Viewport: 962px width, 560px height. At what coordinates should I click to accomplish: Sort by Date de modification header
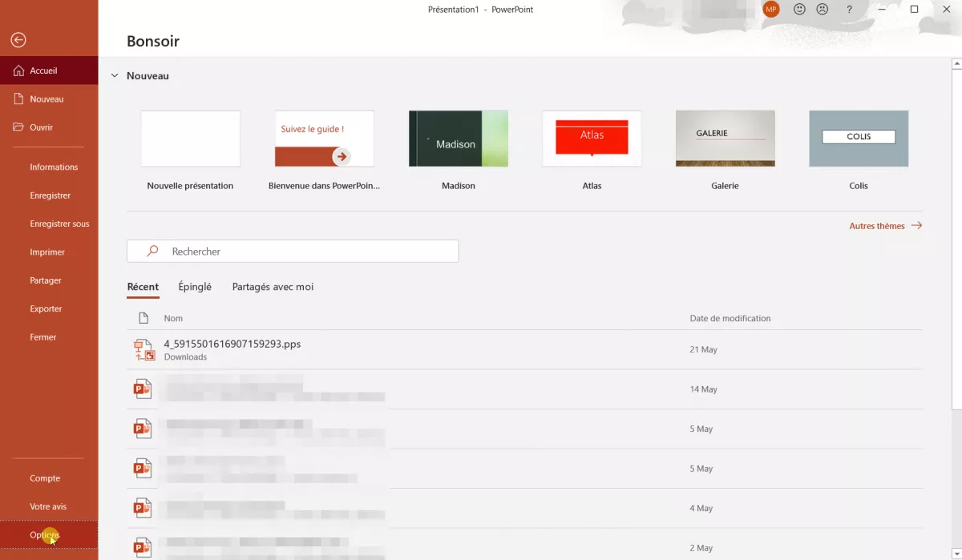pos(730,318)
